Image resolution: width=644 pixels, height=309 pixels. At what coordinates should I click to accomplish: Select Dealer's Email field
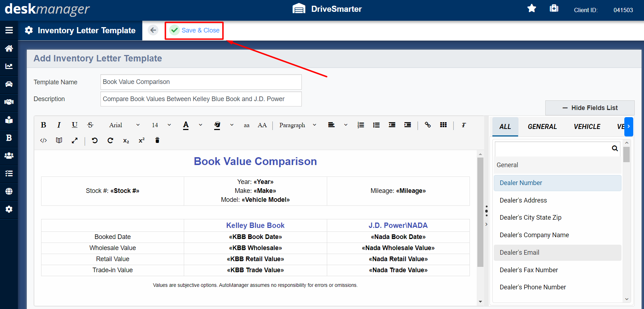pos(557,253)
